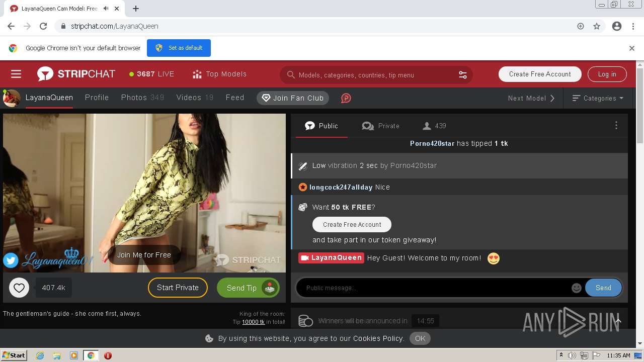Bookmark this page with star
Image resolution: width=644 pixels, height=362 pixels.
point(597,26)
